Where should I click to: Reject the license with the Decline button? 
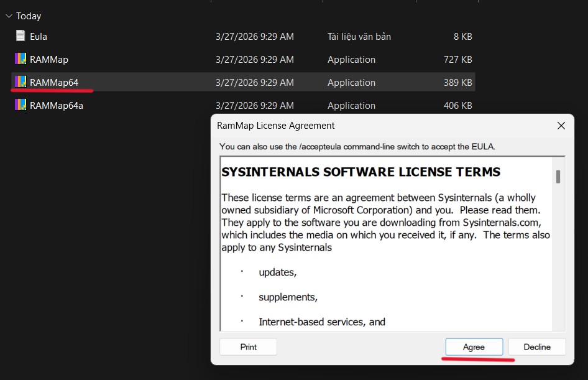(x=537, y=347)
